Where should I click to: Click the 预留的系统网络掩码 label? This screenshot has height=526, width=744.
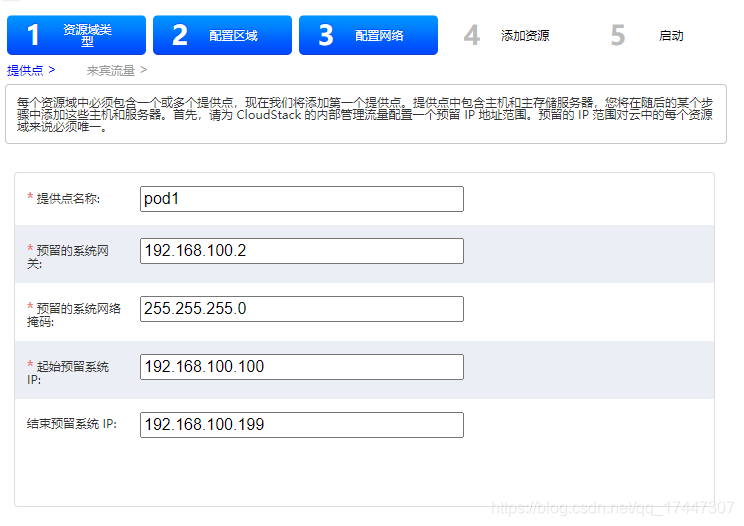pyautogui.click(x=74, y=315)
